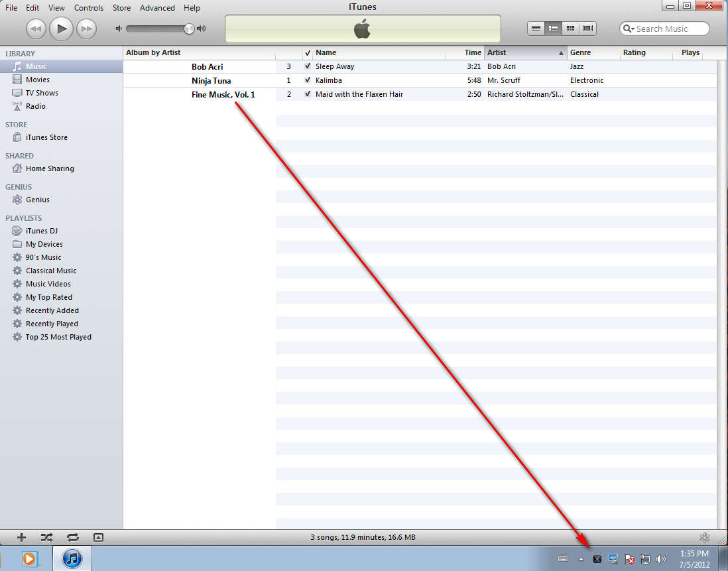Open the View menu
Viewport: 728px width, 571px height.
[x=56, y=8]
